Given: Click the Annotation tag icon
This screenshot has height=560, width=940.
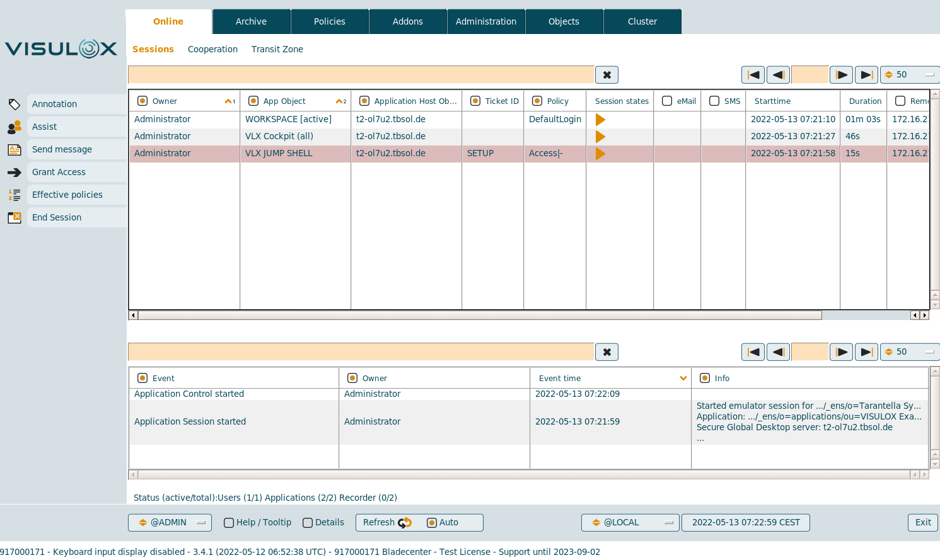Looking at the screenshot, I should (14, 104).
